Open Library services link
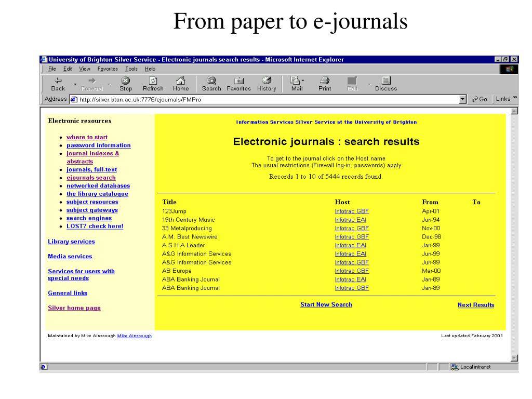Image resolution: width=532 pixels, height=399 pixels. click(71, 242)
